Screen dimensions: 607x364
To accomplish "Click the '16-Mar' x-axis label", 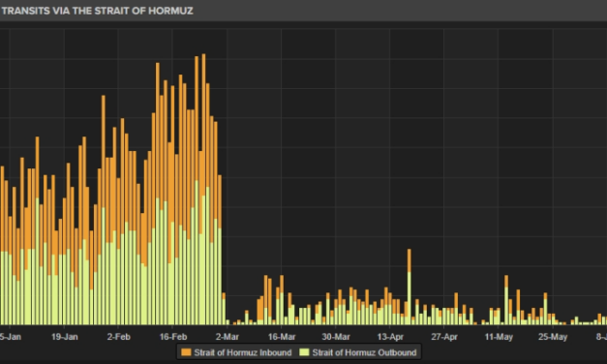I will tap(282, 337).
